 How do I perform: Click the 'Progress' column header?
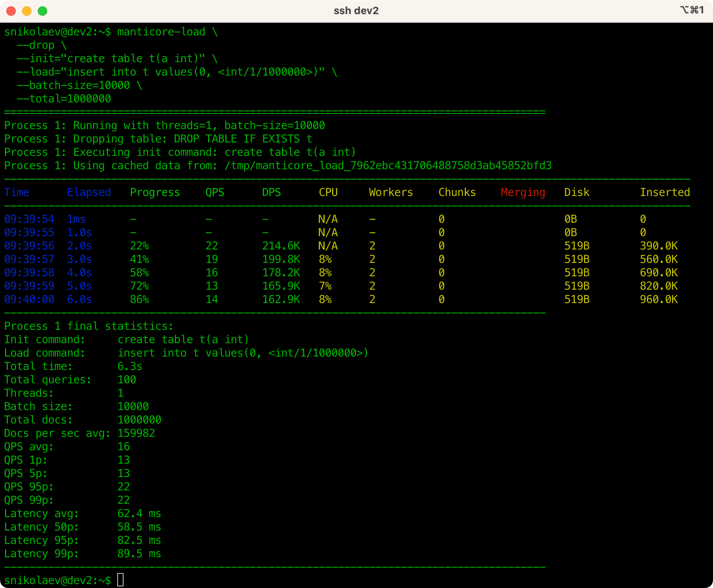point(155,192)
